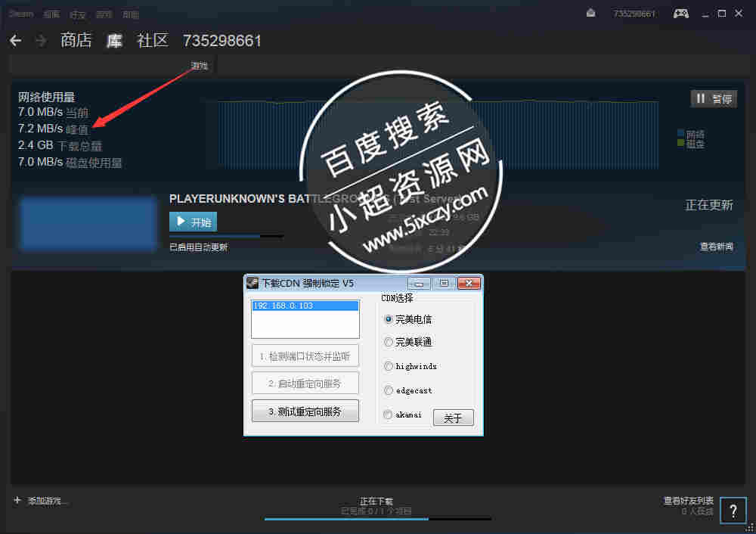Viewport: 756px width, 534px height.
Task: Open 查看新闻 for the game
Action: (x=717, y=246)
